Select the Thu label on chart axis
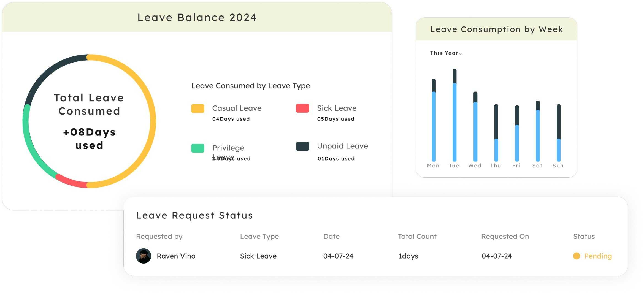The image size is (644, 293). point(495,166)
